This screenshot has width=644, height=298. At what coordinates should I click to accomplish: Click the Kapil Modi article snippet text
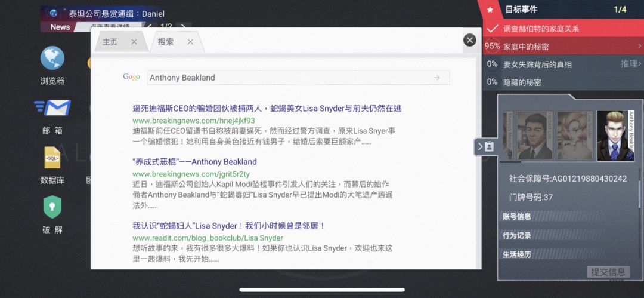point(262,195)
